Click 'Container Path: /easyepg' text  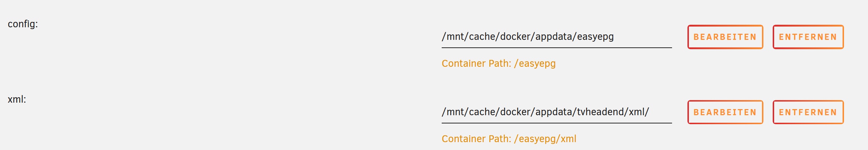tap(499, 64)
